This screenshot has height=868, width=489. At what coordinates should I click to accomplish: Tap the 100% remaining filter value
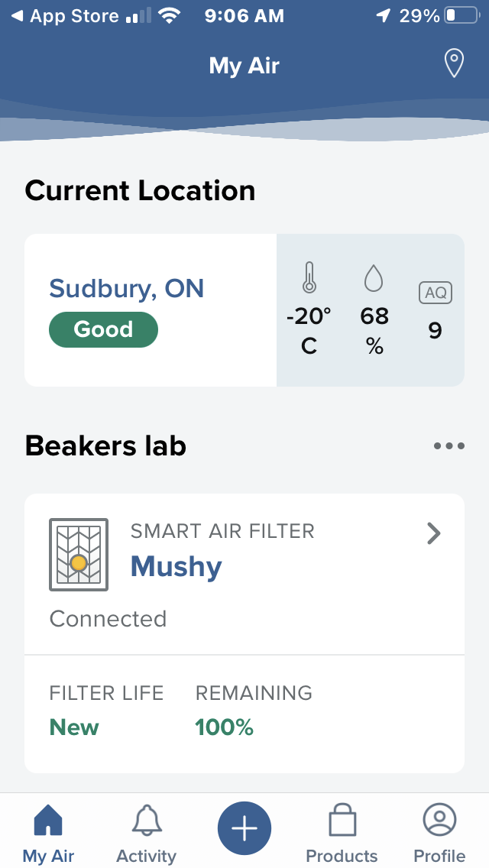[224, 727]
